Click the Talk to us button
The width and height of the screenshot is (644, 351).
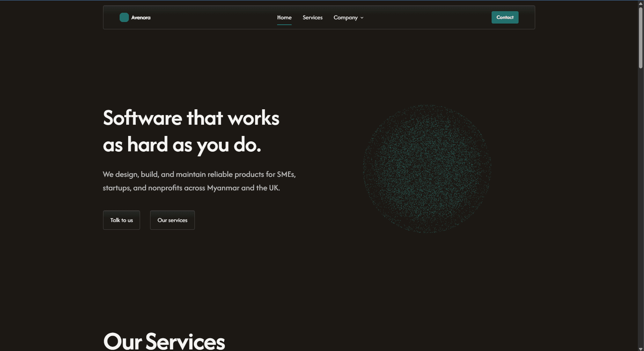click(122, 220)
